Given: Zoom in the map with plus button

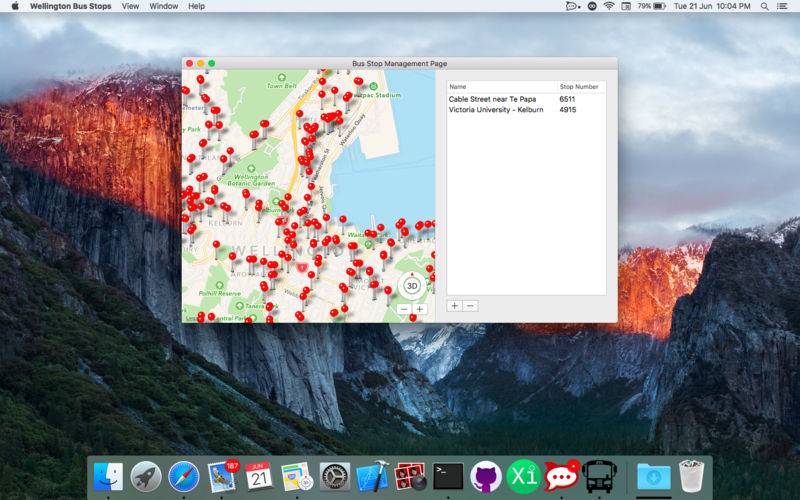Looking at the screenshot, I should pyautogui.click(x=420, y=309).
